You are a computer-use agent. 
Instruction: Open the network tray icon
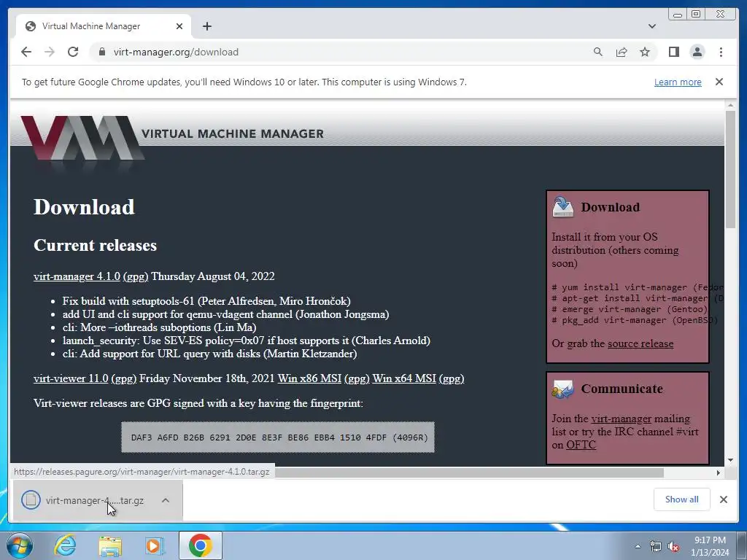click(656, 546)
